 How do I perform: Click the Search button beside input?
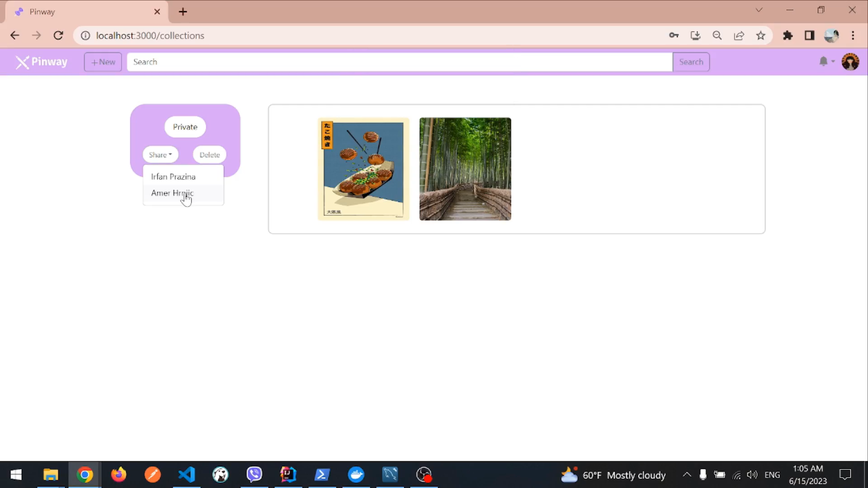click(x=691, y=62)
